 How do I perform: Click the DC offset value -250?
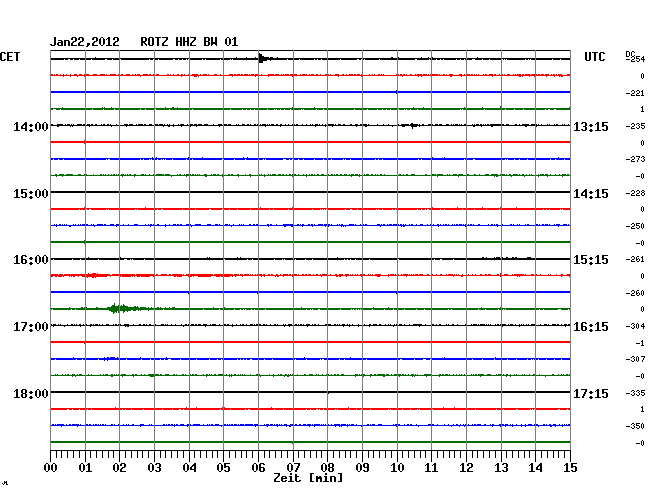point(635,226)
